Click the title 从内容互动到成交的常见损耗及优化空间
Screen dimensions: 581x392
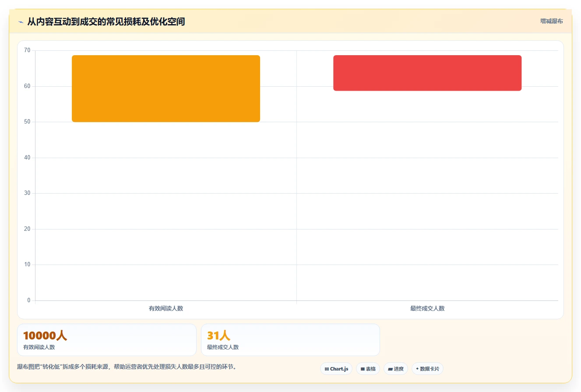coord(106,21)
